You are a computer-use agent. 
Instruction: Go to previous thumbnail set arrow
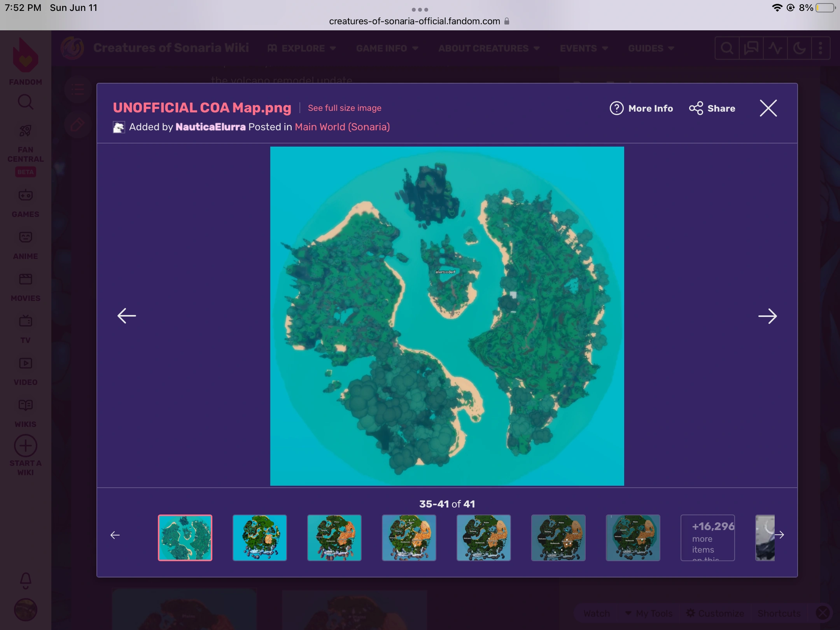point(115,535)
